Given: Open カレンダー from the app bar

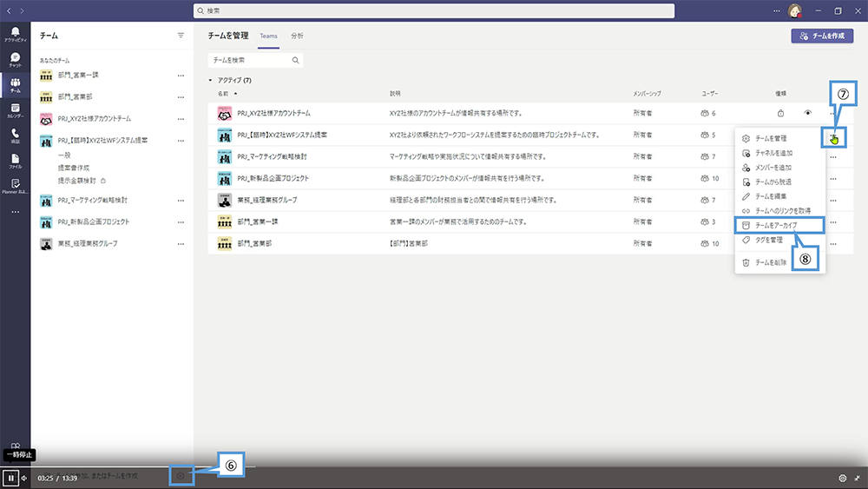Looking at the screenshot, I should pos(15,111).
